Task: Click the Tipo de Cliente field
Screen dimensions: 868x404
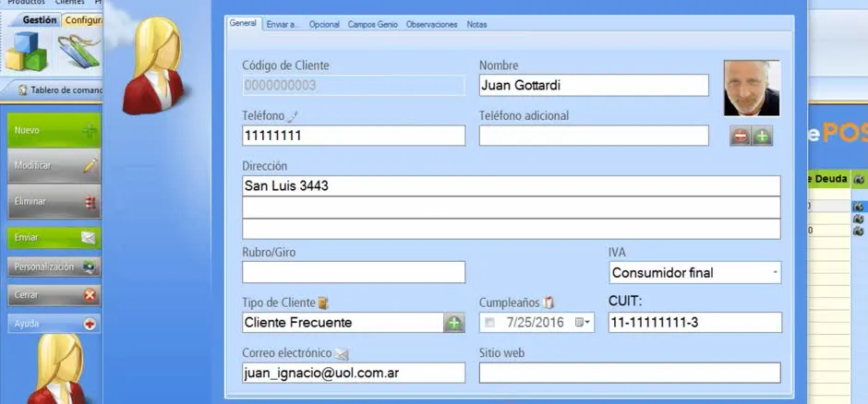Action: pyautogui.click(x=344, y=323)
